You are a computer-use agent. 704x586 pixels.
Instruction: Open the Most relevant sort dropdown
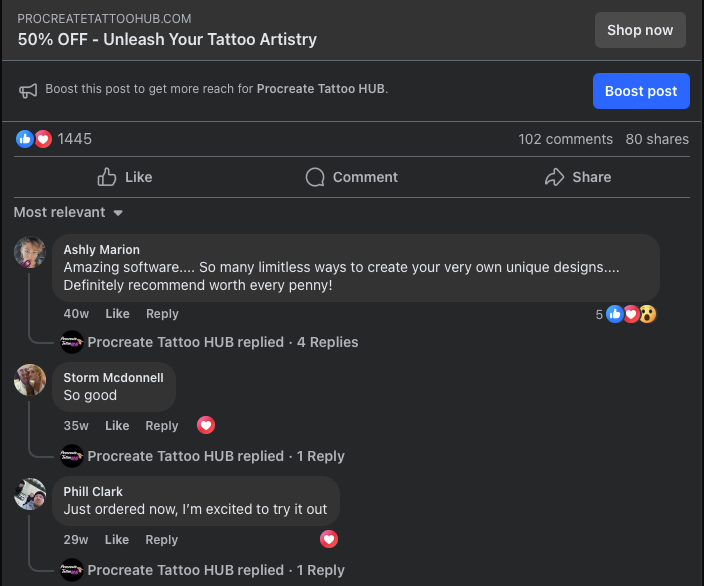coord(68,212)
